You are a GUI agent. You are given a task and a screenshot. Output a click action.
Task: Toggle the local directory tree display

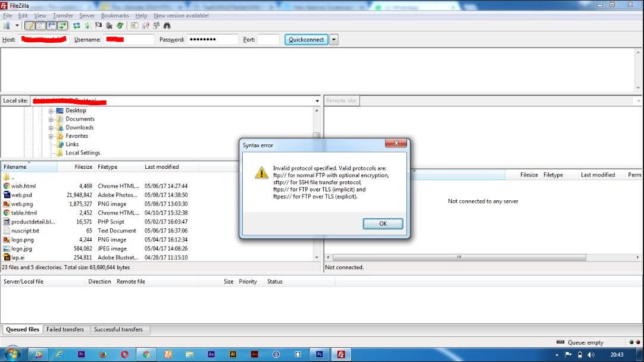pyautogui.click(x=40, y=26)
